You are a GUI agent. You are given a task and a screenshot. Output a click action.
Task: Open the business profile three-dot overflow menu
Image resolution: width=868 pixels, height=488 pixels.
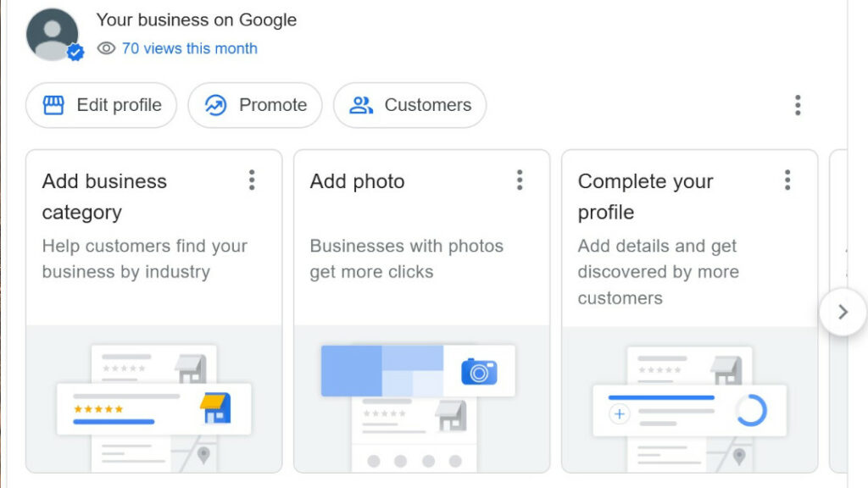pos(798,105)
